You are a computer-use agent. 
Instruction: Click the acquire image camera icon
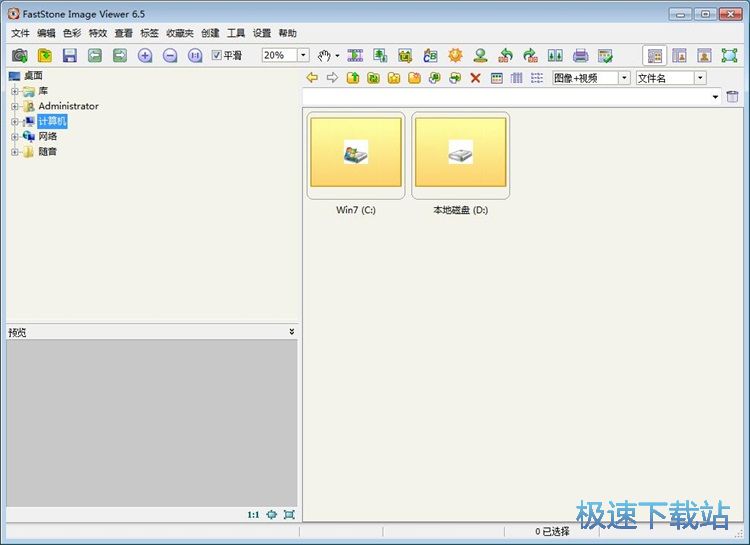pos(20,56)
